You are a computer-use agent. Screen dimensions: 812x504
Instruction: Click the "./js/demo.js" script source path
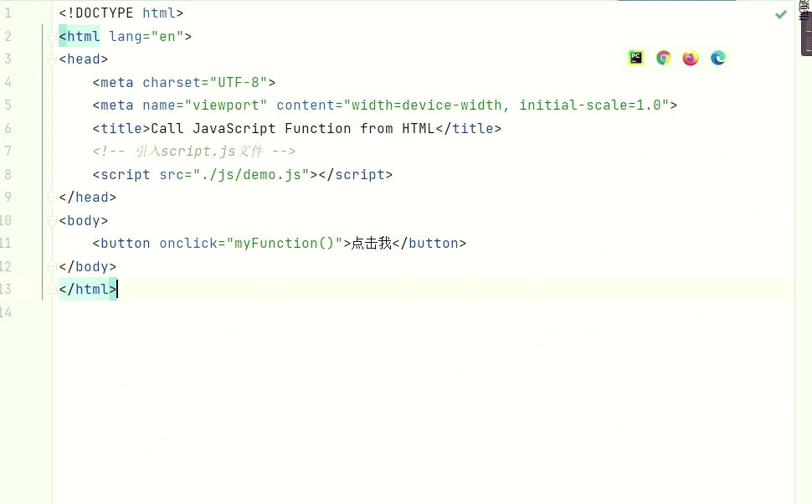(251, 175)
